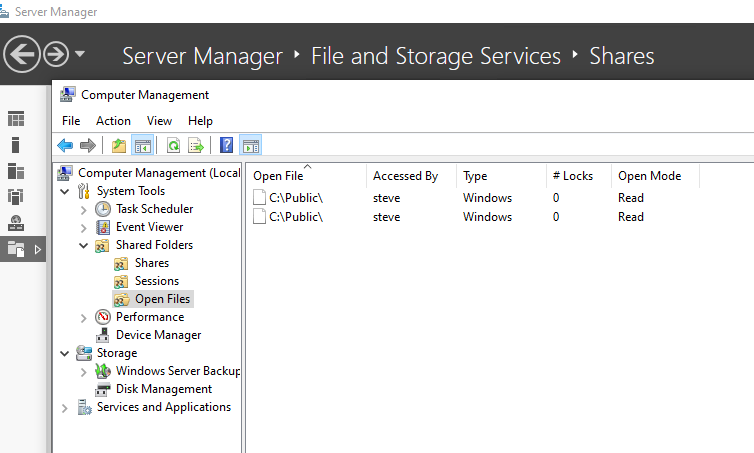
Task: Open the Server Manager Dashboard sidebar icon
Action: pyautogui.click(x=16, y=119)
